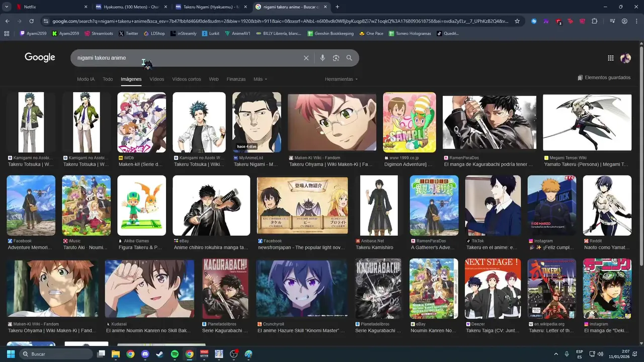Clear the search box with the X icon
The width and height of the screenshot is (644, 362).
click(306, 58)
